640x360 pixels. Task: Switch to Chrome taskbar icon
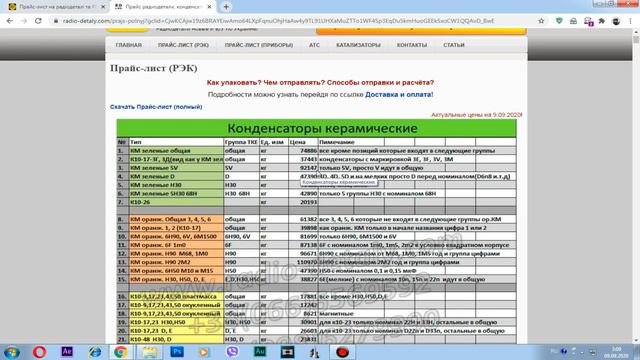click(121, 352)
